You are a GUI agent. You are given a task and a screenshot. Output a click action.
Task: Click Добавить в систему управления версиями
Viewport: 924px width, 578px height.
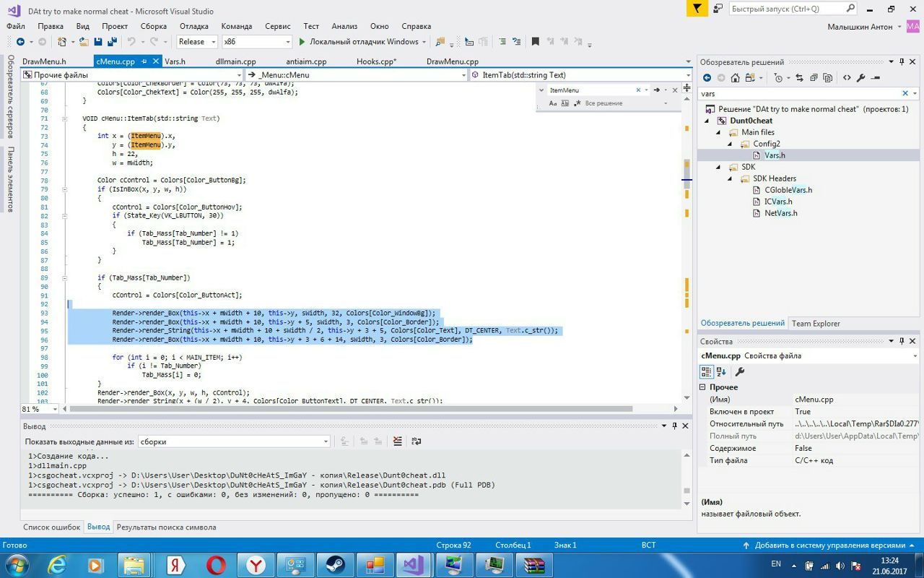click(829, 545)
